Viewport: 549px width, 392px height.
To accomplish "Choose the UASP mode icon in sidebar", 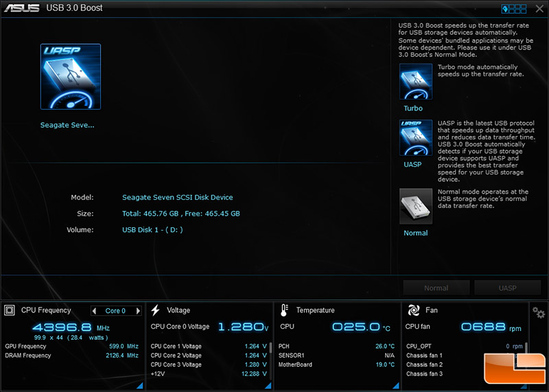I will point(416,137).
